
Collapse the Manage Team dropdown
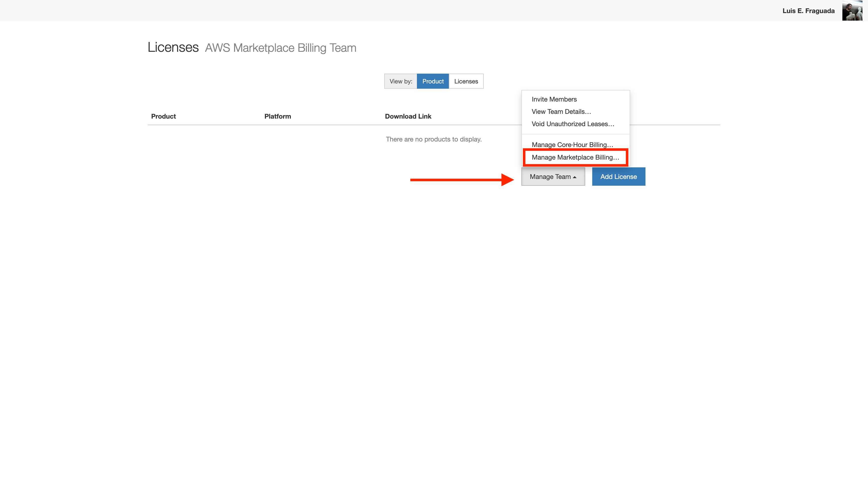[553, 177]
